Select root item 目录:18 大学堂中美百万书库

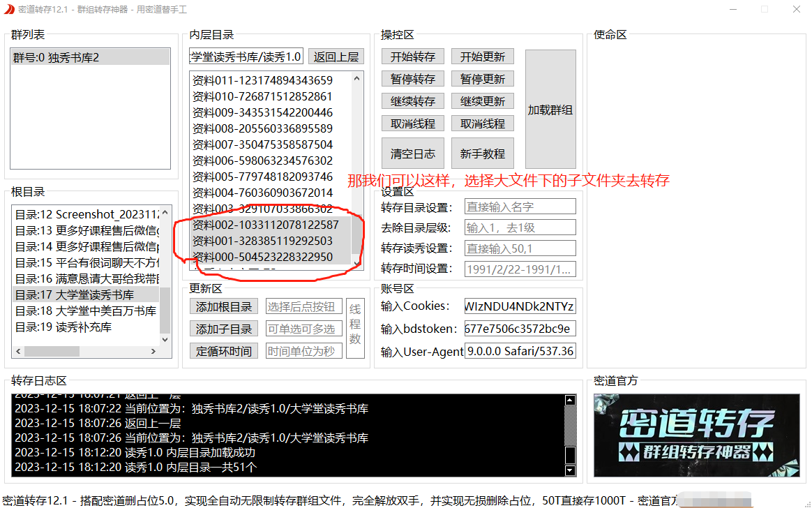[x=86, y=311]
